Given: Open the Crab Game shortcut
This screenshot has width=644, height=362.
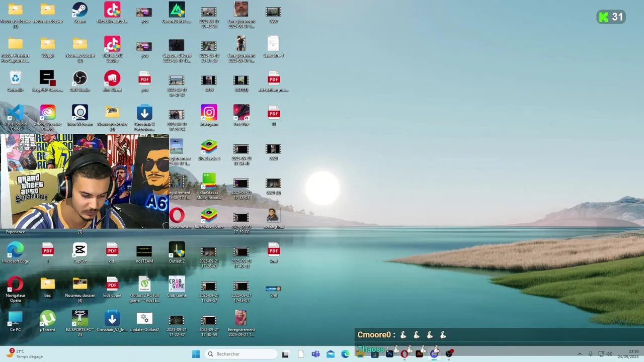Looking at the screenshot, I should pos(177,287).
